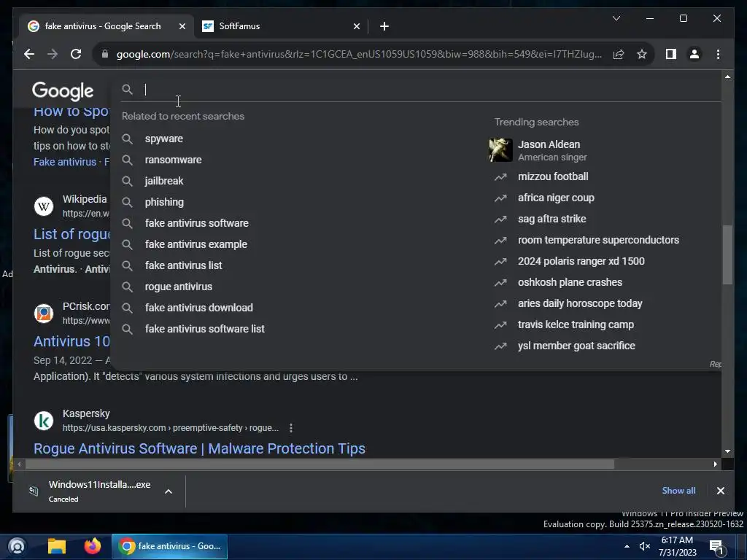Click the Google logo
This screenshot has height=560, width=747.
point(63,91)
